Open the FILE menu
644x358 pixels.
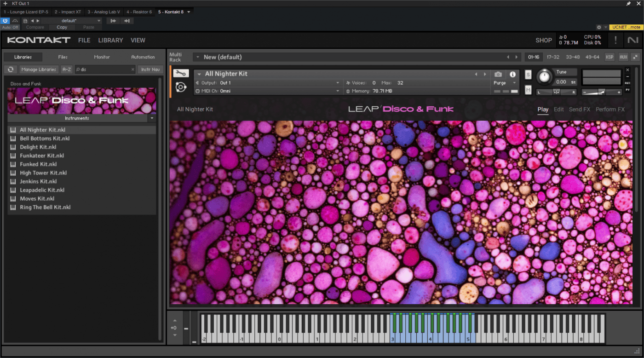click(84, 40)
